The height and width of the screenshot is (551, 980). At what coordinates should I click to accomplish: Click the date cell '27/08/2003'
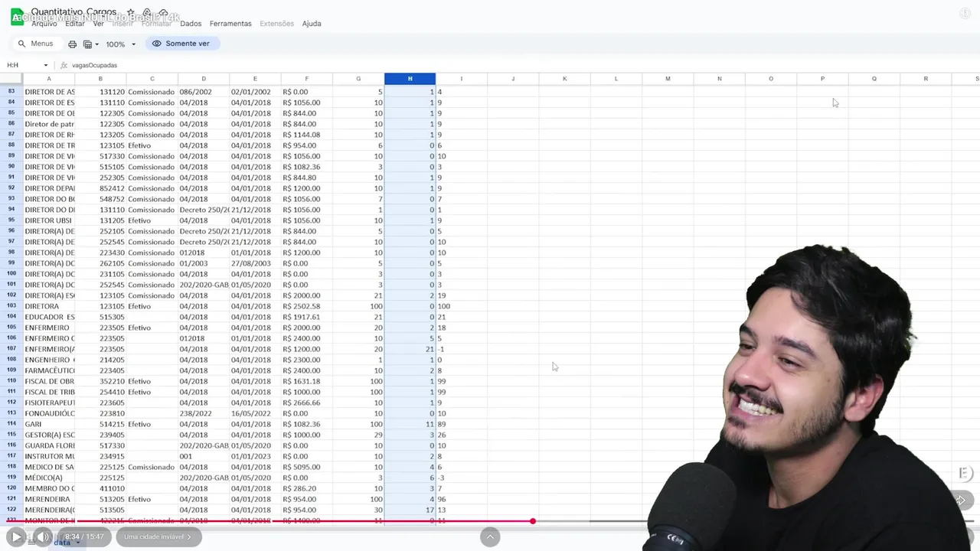coord(255,263)
